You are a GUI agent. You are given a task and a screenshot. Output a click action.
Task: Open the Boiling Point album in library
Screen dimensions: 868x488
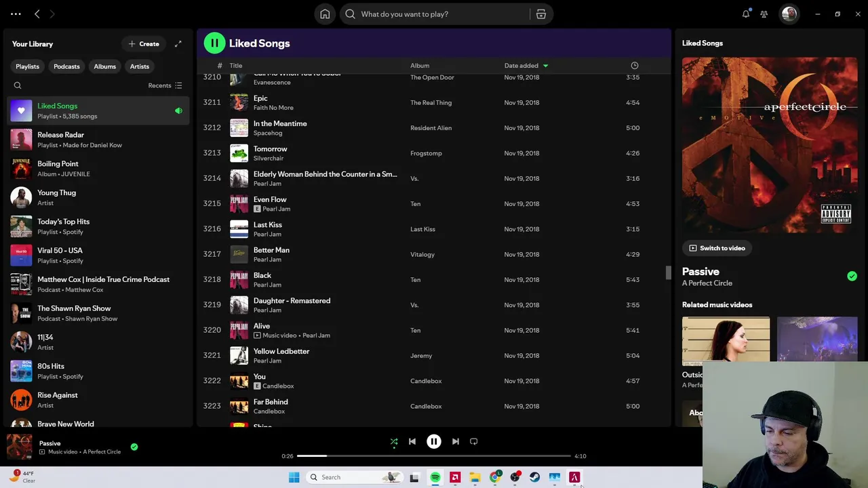[x=98, y=169]
